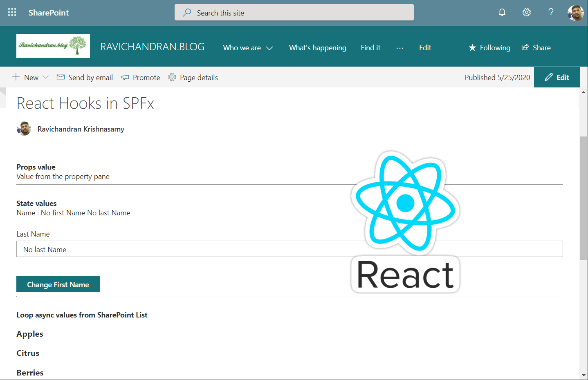Viewport: 588px width, 380px height.
Task: Click the Ravichandran.blog site logo
Action: tap(53, 46)
